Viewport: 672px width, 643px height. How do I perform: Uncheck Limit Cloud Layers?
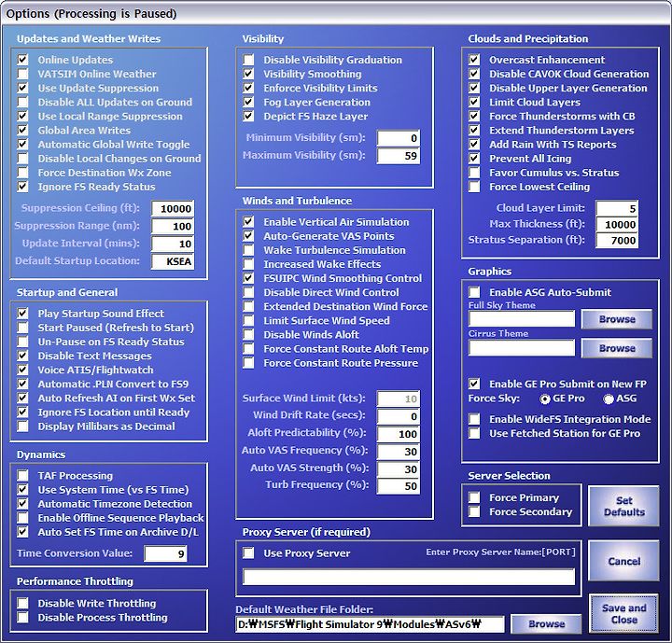pos(474,102)
